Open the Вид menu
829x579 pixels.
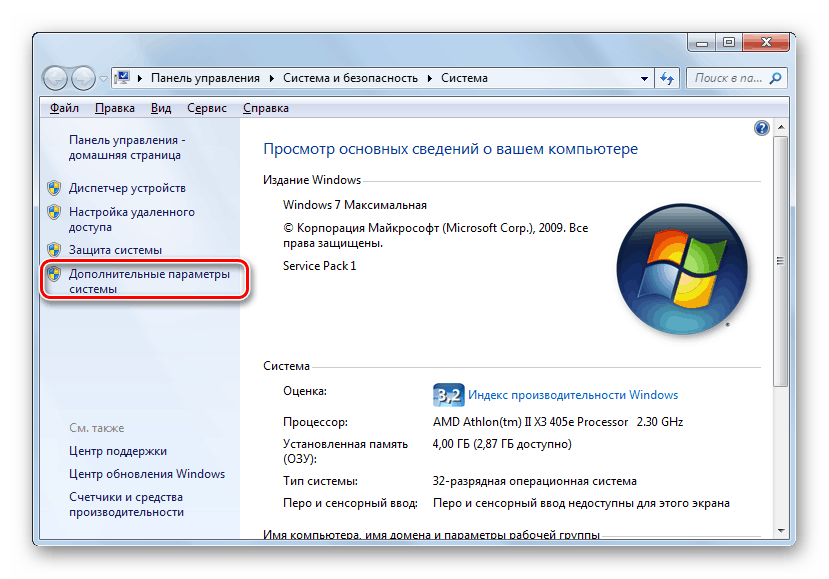click(x=161, y=108)
